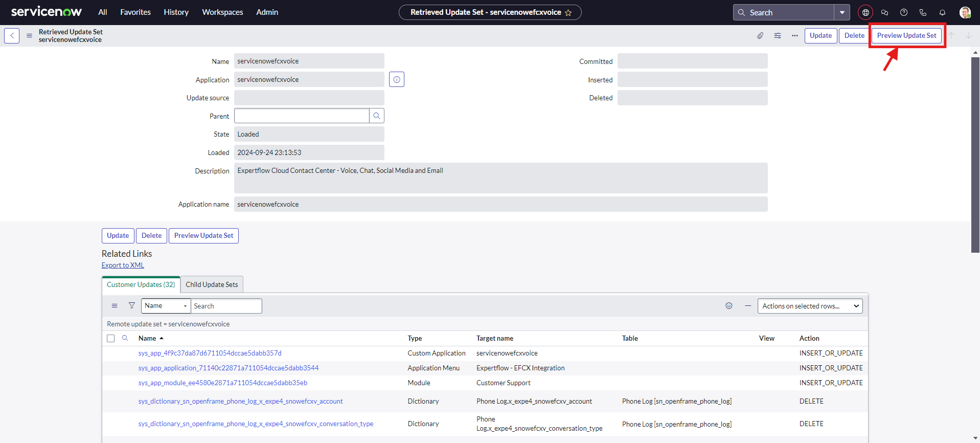Open the list personalize gear icon

coord(729,306)
